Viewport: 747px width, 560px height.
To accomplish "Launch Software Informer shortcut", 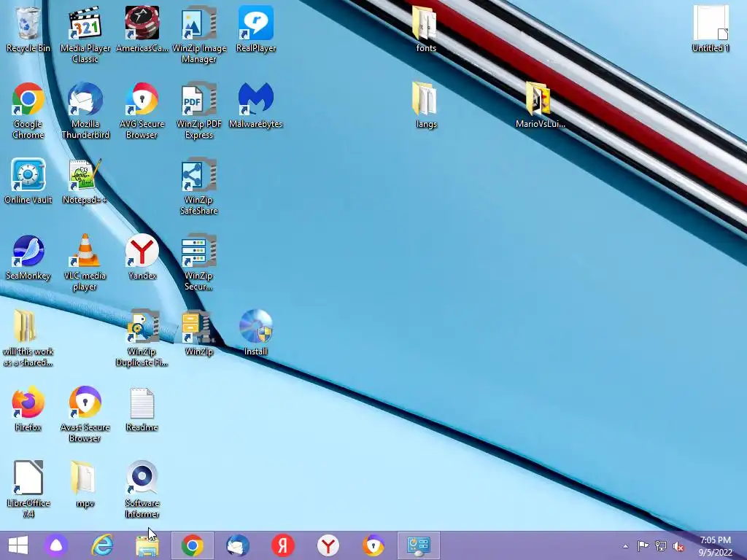I will (142, 489).
